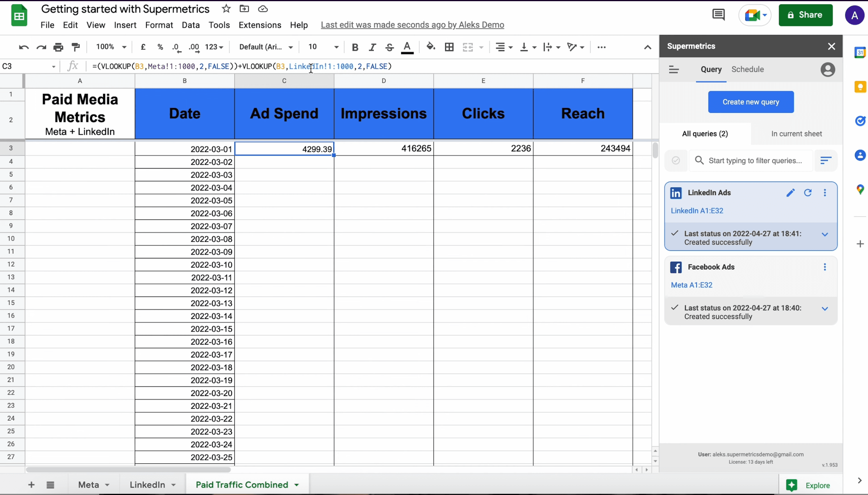Image resolution: width=868 pixels, height=495 pixels.
Task: Open the number format 123 dropdown
Action: 214,47
